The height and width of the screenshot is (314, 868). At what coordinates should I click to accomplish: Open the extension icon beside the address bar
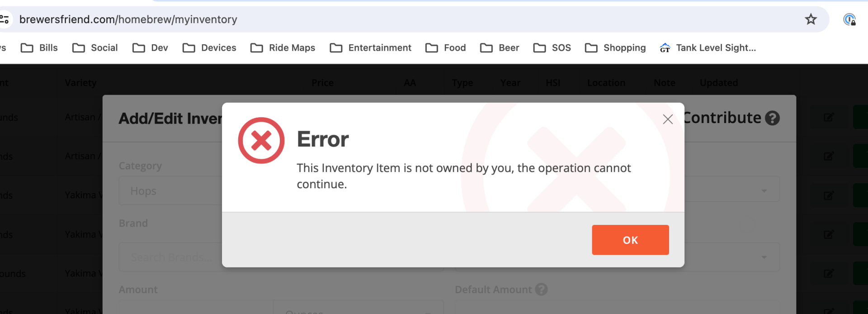pyautogui.click(x=849, y=19)
